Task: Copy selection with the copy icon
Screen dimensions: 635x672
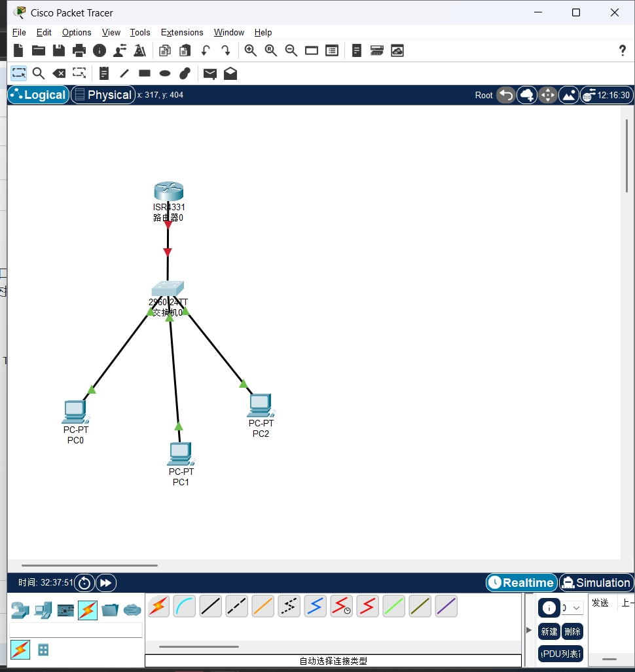Action: point(165,50)
